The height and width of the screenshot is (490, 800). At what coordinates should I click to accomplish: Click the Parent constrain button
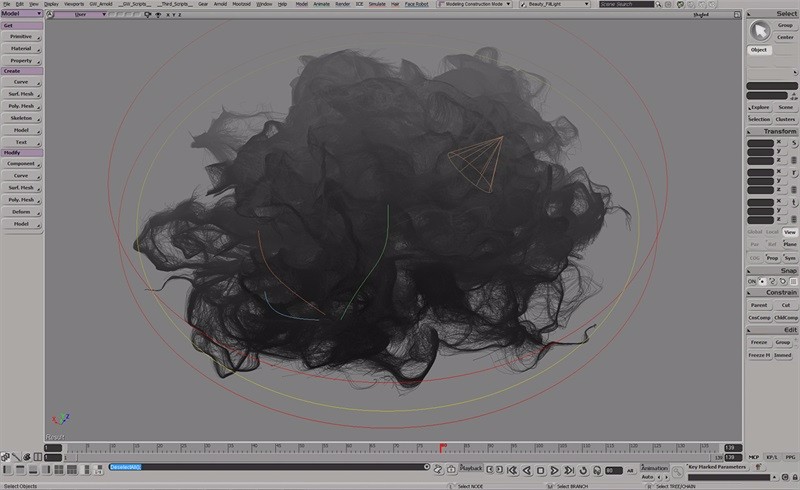tap(759, 305)
